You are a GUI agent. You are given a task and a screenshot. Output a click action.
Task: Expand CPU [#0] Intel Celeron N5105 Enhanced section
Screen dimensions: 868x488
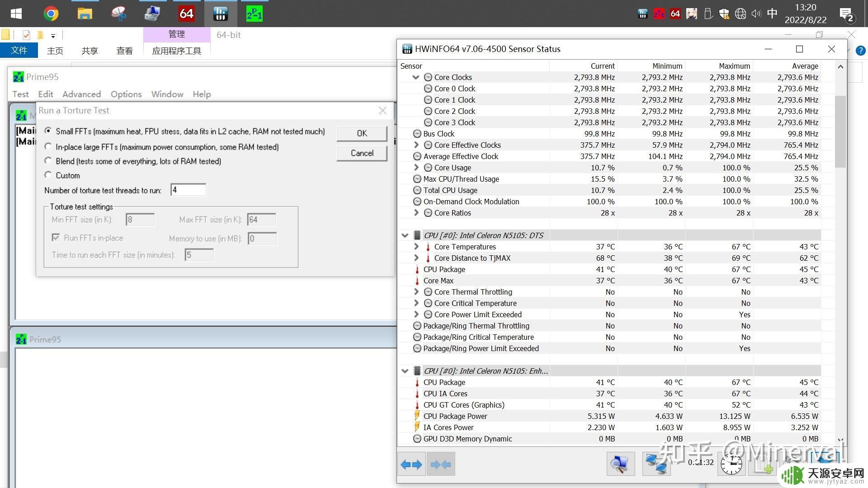click(406, 371)
